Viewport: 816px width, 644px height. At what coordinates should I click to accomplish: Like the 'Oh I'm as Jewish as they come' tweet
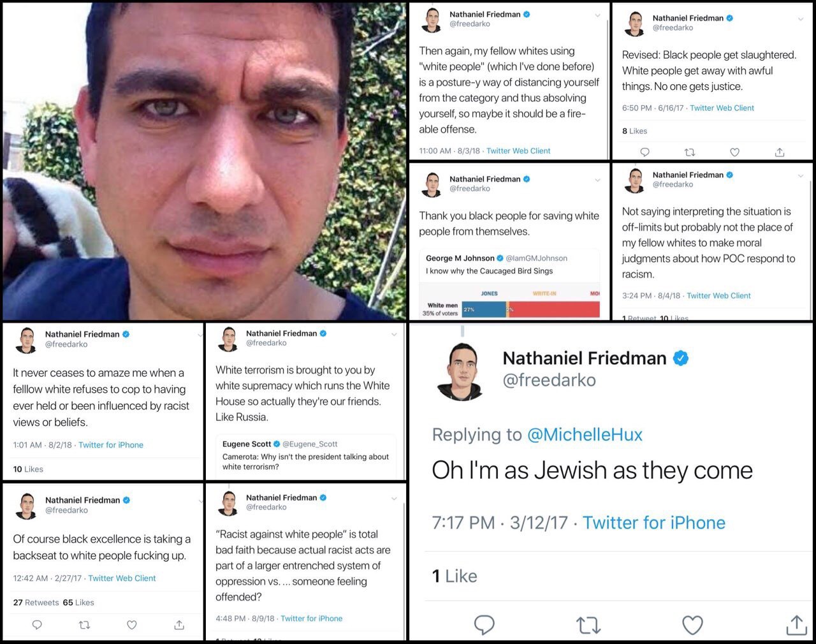point(692,625)
